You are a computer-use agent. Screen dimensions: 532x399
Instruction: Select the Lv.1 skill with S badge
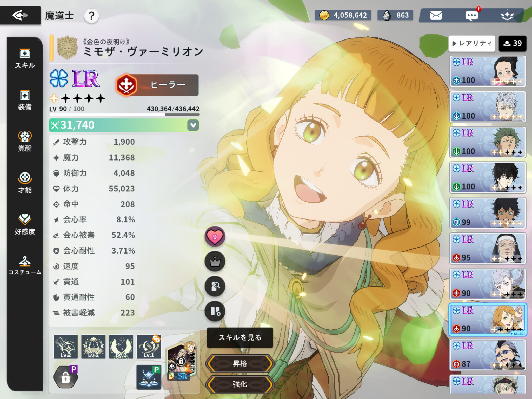tap(149, 347)
